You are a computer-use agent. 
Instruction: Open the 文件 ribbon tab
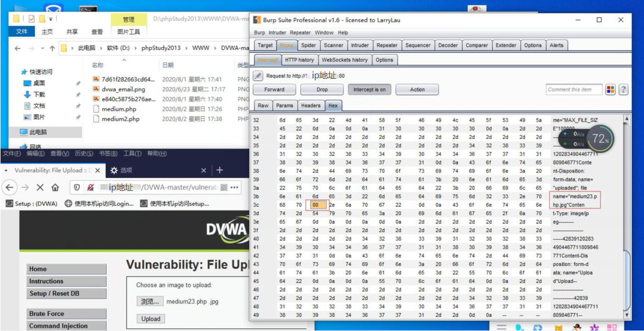(x=22, y=32)
